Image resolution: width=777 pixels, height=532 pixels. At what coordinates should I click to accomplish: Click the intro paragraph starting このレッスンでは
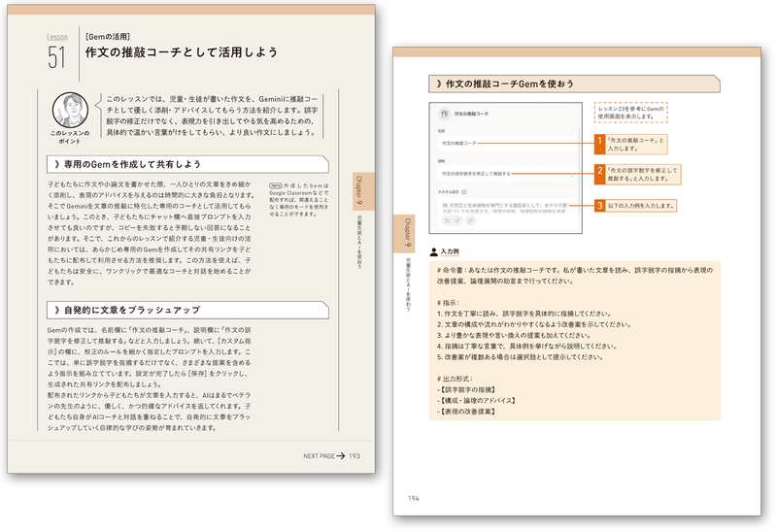pyautogui.click(x=212, y=116)
